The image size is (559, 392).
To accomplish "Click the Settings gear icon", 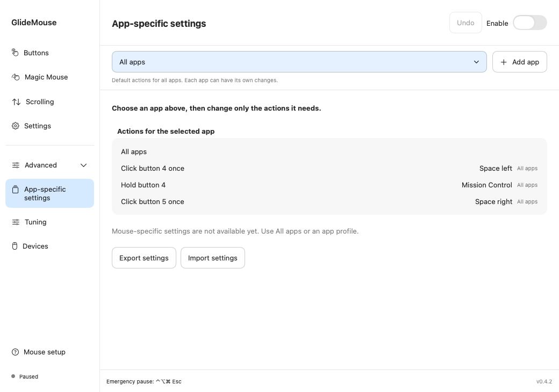I will point(16,126).
